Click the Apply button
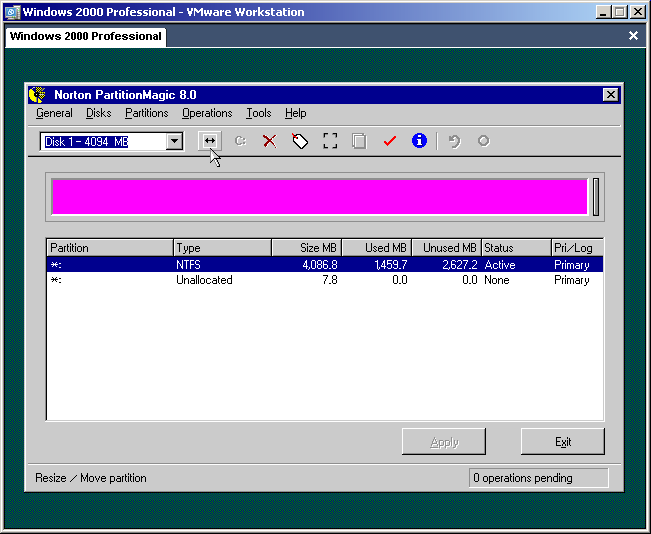651x534 pixels. (x=444, y=442)
